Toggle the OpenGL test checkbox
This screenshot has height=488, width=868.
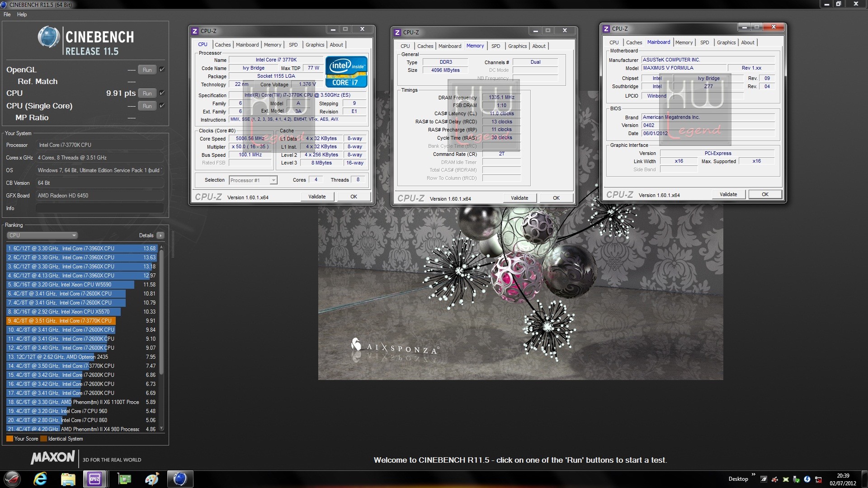162,70
